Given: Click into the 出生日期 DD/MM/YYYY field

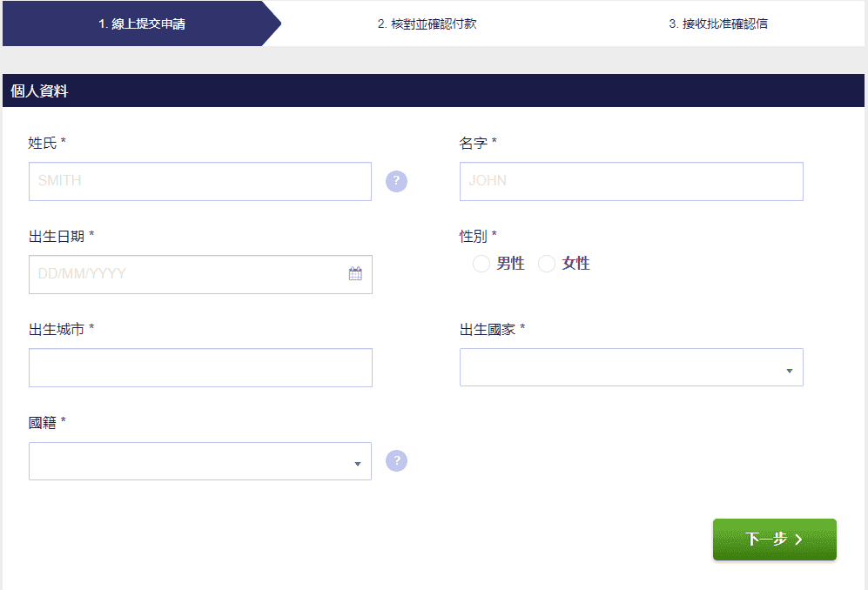Looking at the screenshot, I should coord(200,274).
